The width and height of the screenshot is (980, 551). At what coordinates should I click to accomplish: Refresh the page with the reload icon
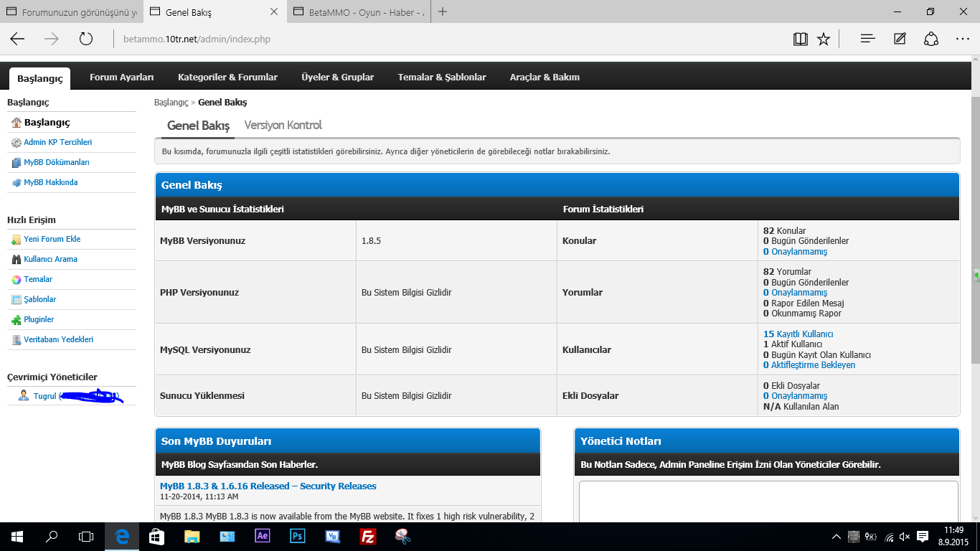[86, 39]
